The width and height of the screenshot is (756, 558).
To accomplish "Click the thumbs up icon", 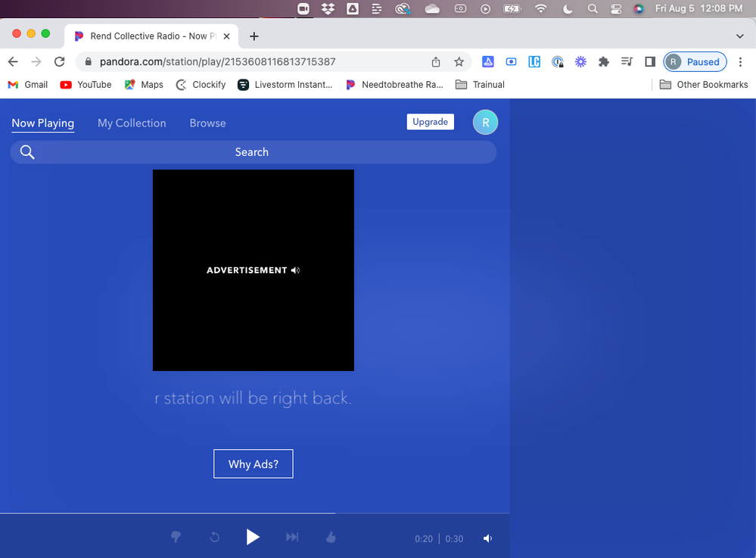I will [331, 537].
